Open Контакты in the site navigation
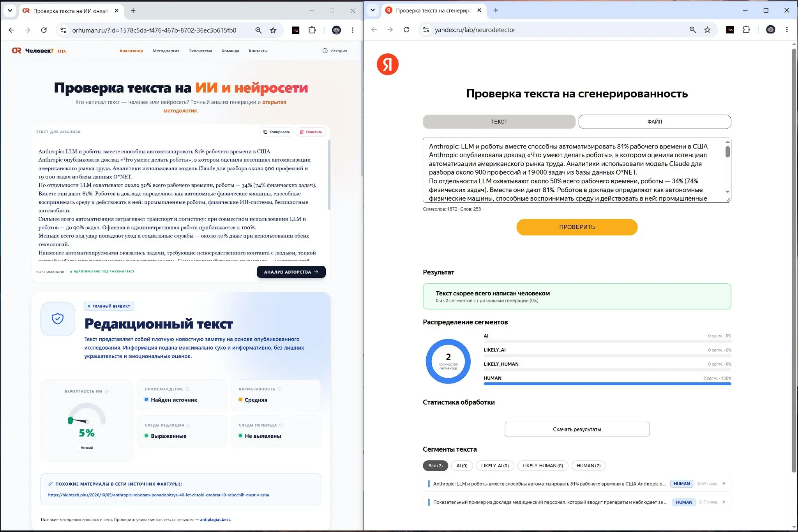 tap(258, 51)
